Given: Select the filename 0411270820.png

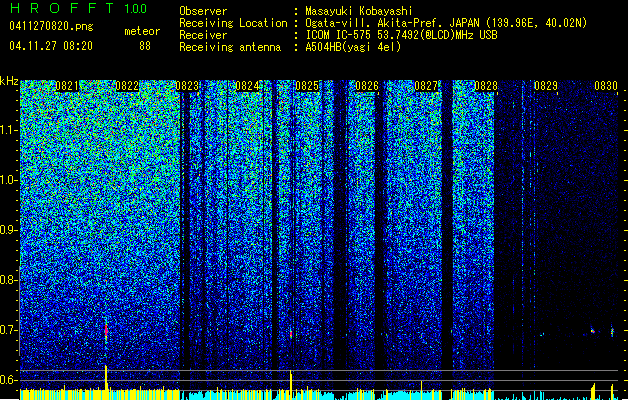Looking at the screenshot, I should [x=51, y=27].
